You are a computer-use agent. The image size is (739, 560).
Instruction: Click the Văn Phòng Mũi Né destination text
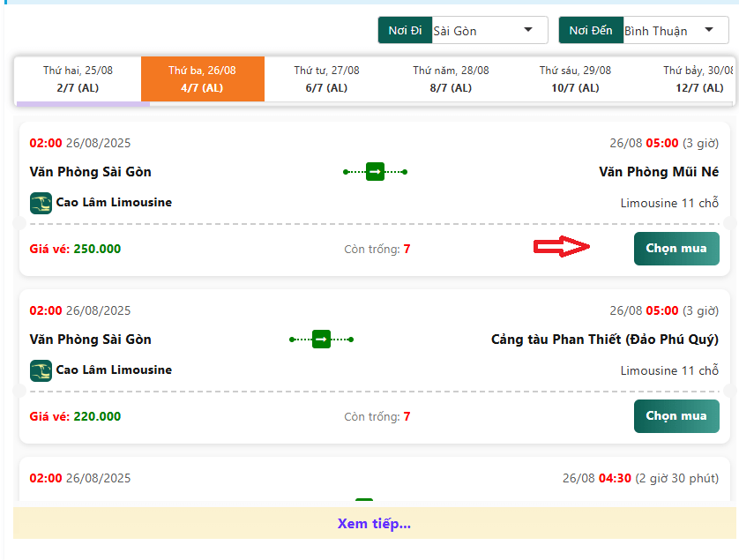pos(658,172)
